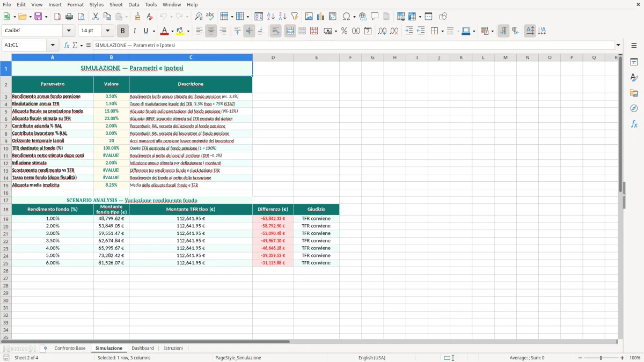Toggle the AutoFilter funnel
This screenshot has width=644, height=362.
pyautogui.click(x=294, y=17)
